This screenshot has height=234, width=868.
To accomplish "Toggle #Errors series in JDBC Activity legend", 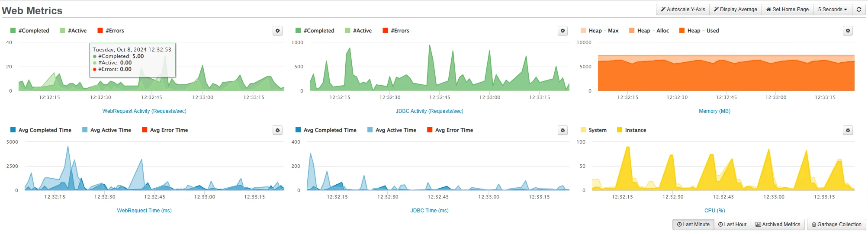I will (396, 31).
